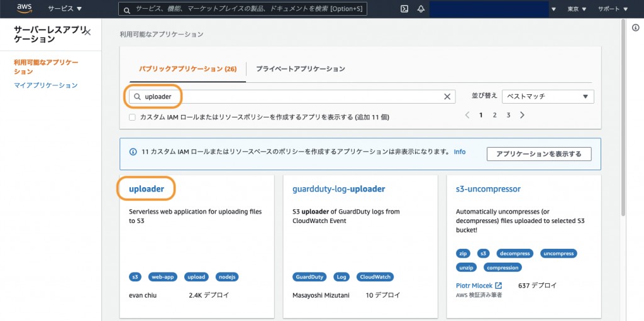The height and width of the screenshot is (321, 644).
Task: Close the serverless applications sidebar
Action: (x=87, y=32)
